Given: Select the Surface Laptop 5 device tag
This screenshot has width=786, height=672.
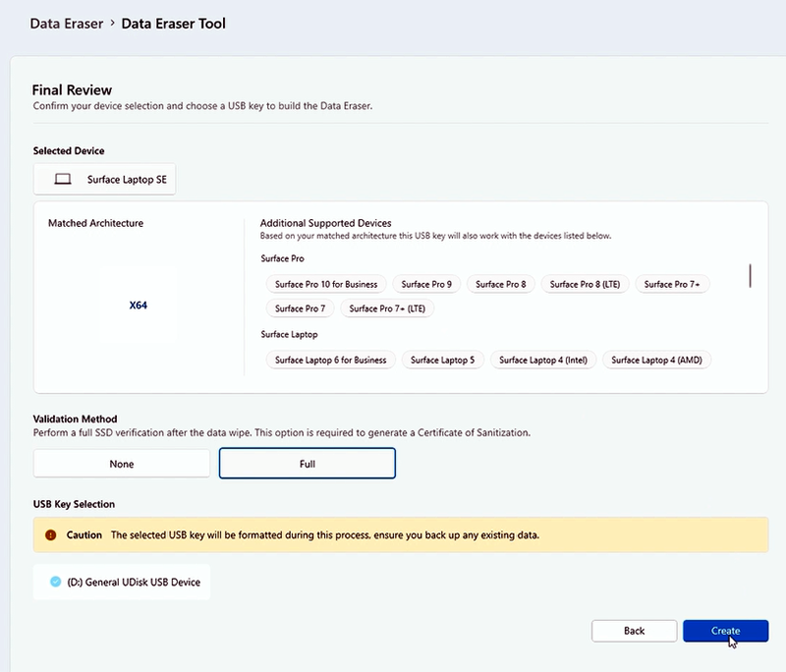Looking at the screenshot, I should click(x=442, y=360).
